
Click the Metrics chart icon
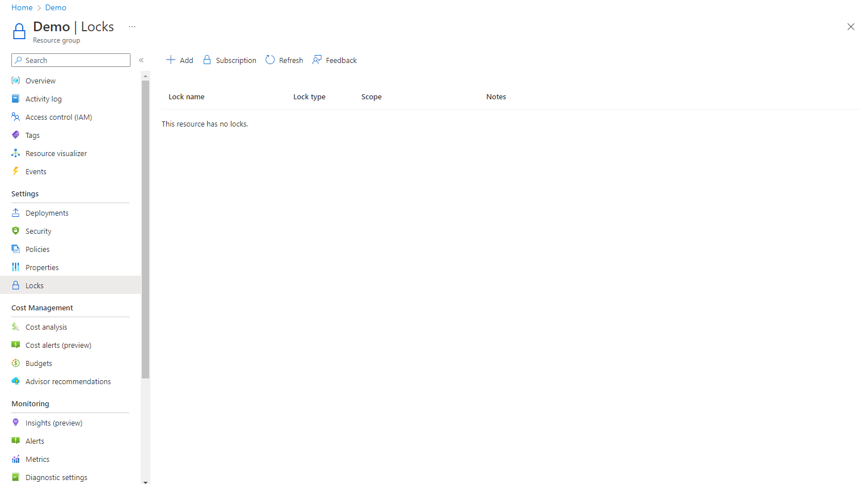(16, 459)
